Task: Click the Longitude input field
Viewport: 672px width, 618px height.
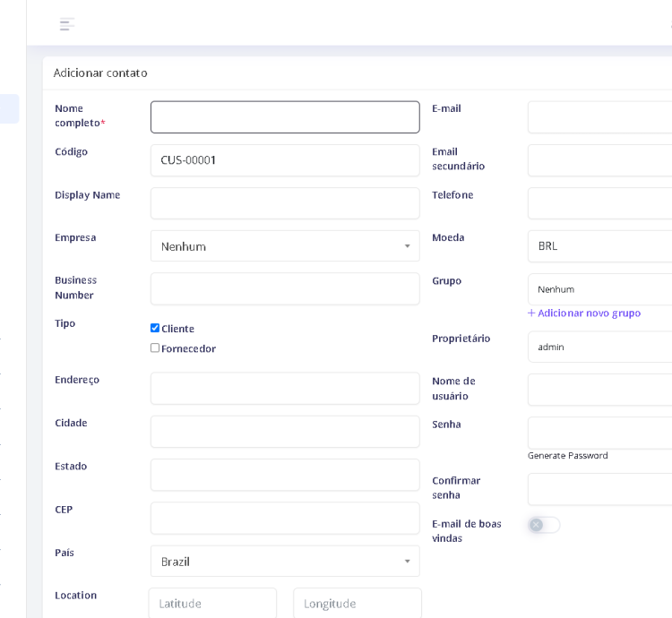Action: click(x=358, y=604)
